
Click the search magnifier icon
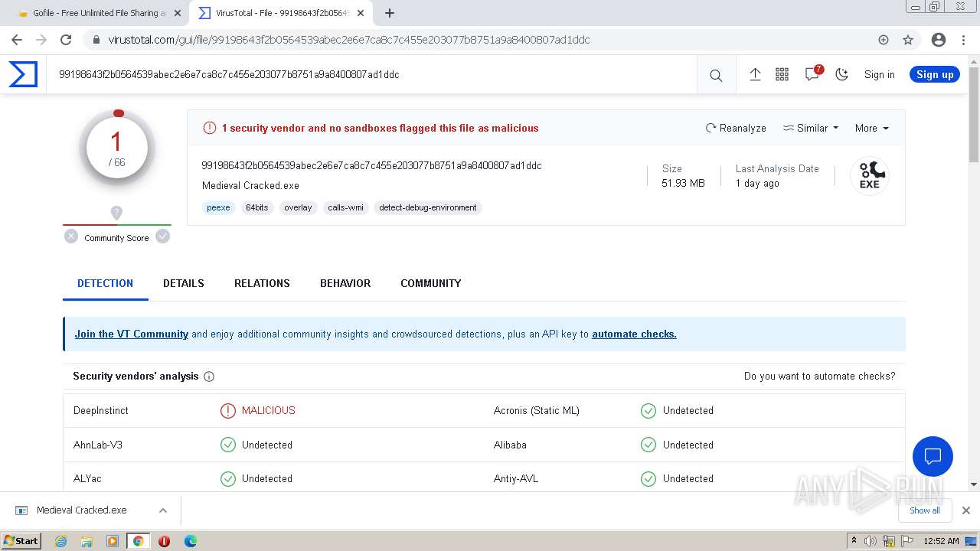[716, 75]
